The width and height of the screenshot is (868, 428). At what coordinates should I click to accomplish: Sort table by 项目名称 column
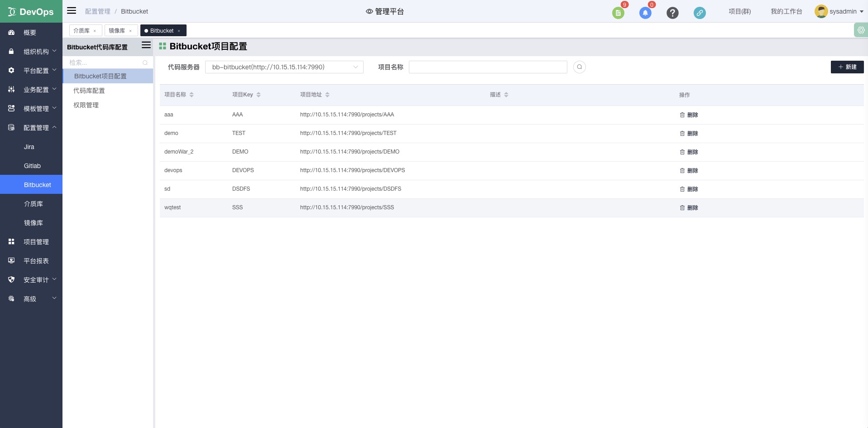pyautogui.click(x=192, y=95)
